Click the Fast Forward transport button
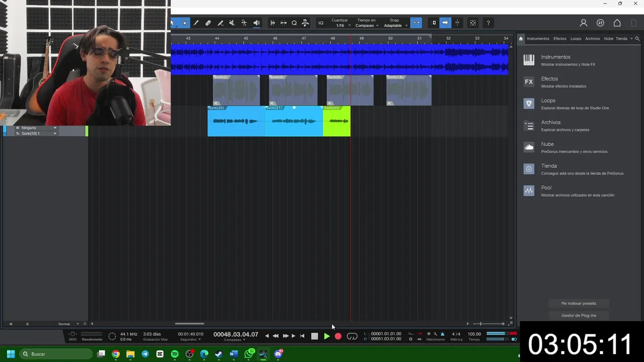Viewport: 644px width, 362px height. (x=286, y=336)
